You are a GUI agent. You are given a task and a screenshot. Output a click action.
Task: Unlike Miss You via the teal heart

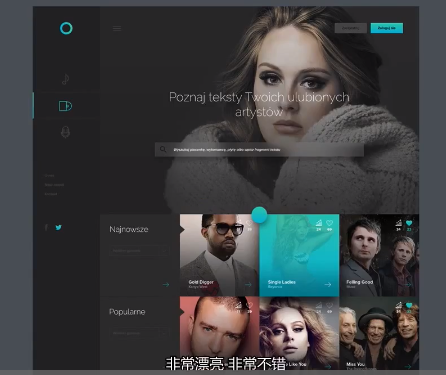tap(409, 305)
